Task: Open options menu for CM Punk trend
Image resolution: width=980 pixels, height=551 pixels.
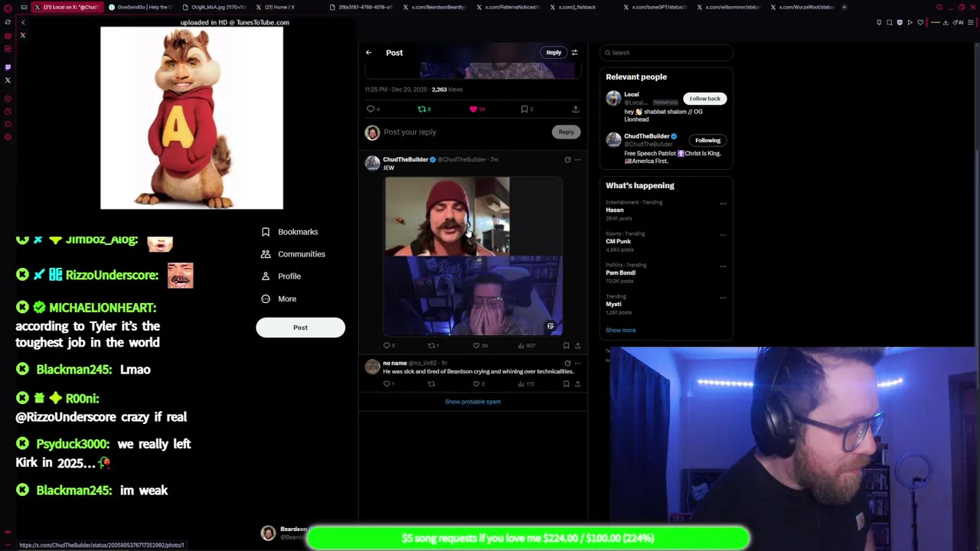Action: 723,235
